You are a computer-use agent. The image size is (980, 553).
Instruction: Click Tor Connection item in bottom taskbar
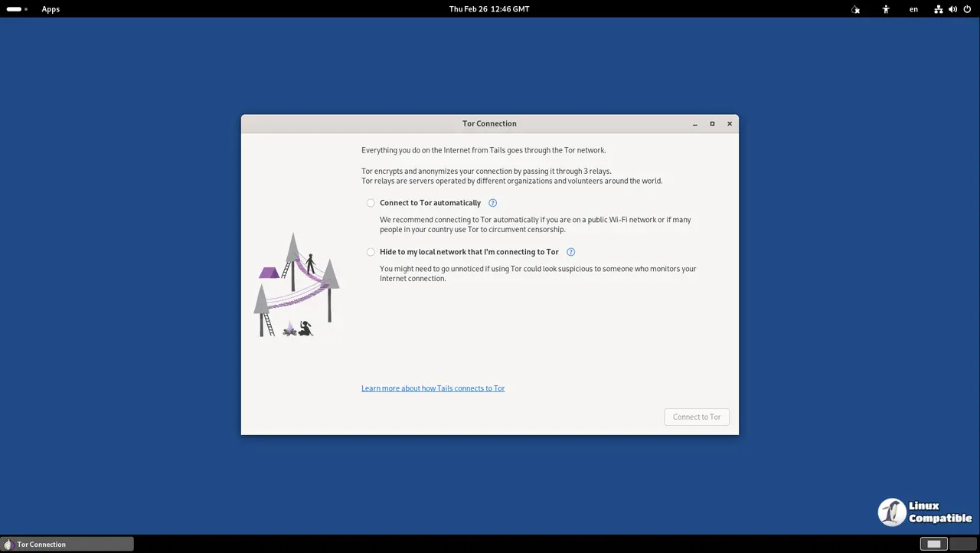click(67, 544)
